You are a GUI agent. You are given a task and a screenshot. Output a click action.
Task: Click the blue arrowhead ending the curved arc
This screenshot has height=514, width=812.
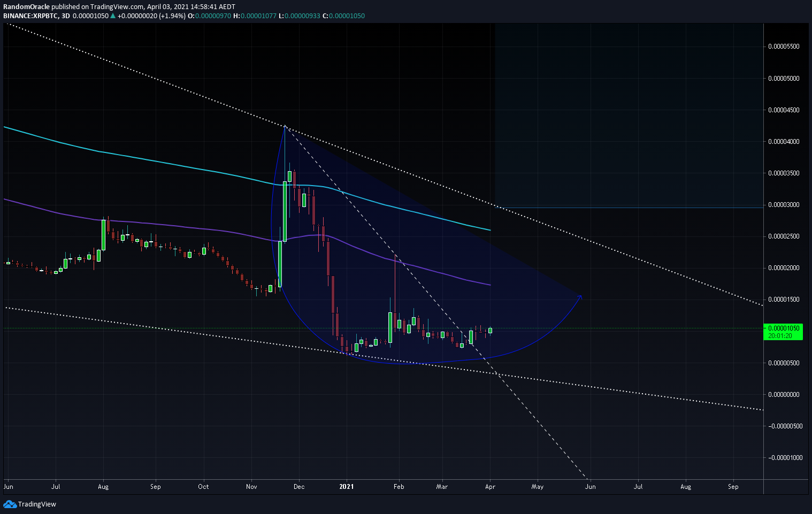click(580, 296)
